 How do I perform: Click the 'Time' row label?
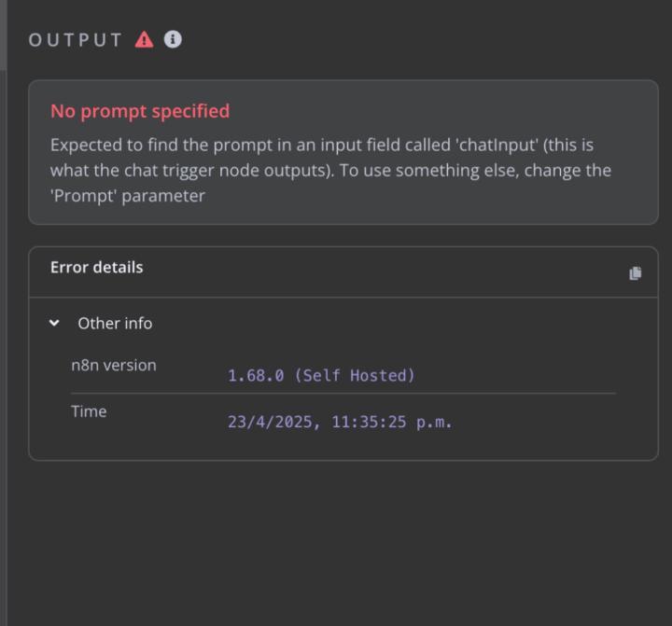[89, 411]
